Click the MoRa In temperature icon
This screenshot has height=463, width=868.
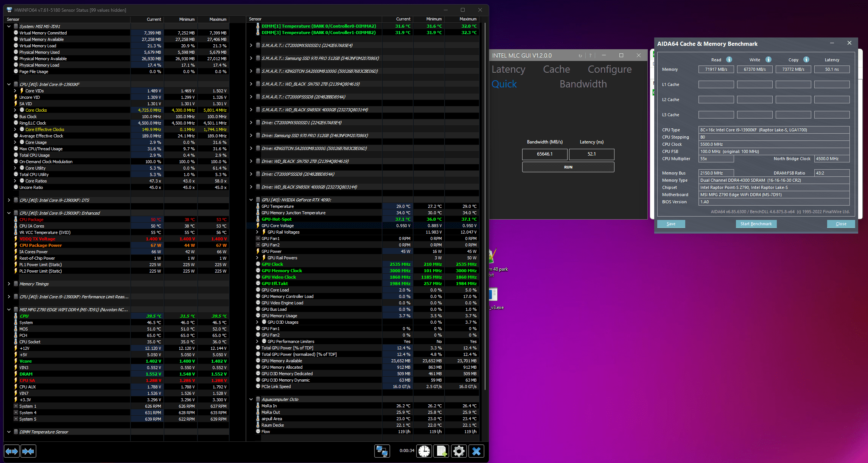coord(258,406)
